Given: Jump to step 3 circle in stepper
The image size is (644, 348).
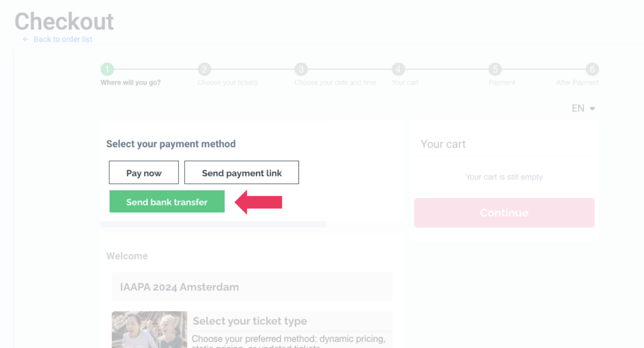Looking at the screenshot, I should (301, 70).
